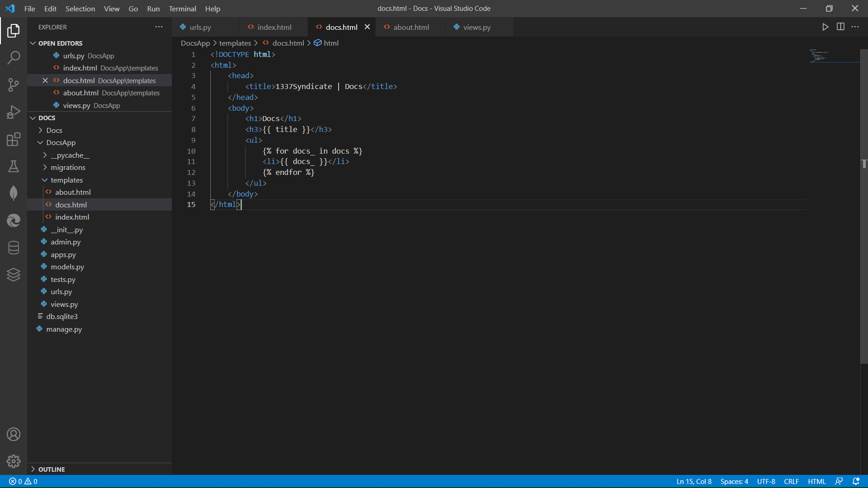Click the notifications bell in status bar
The width and height of the screenshot is (868, 488).
[x=856, y=482]
